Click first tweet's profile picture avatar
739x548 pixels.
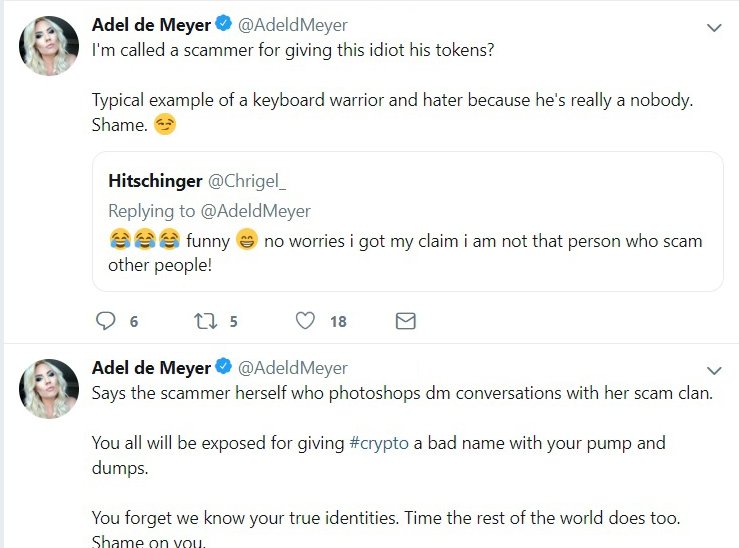(x=49, y=45)
